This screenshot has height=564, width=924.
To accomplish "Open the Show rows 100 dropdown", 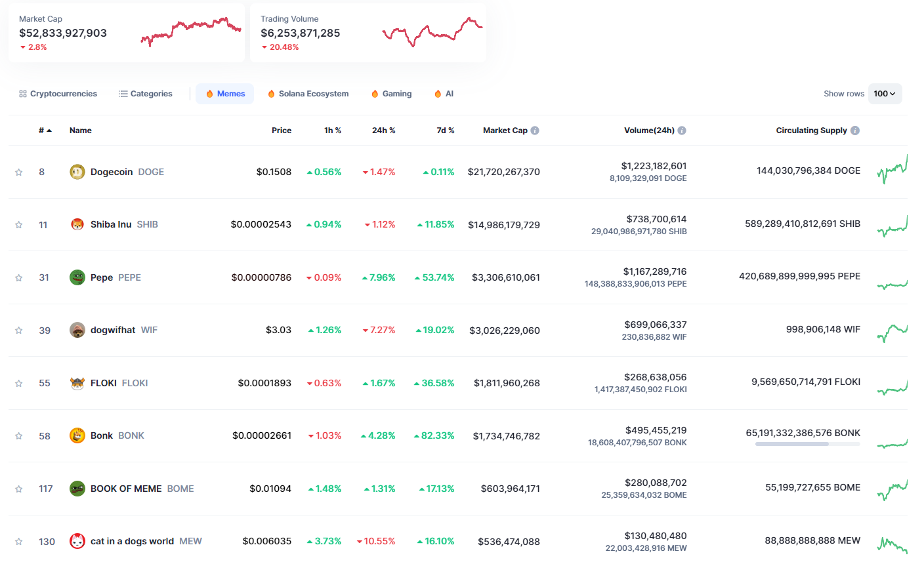I will pyautogui.click(x=885, y=94).
